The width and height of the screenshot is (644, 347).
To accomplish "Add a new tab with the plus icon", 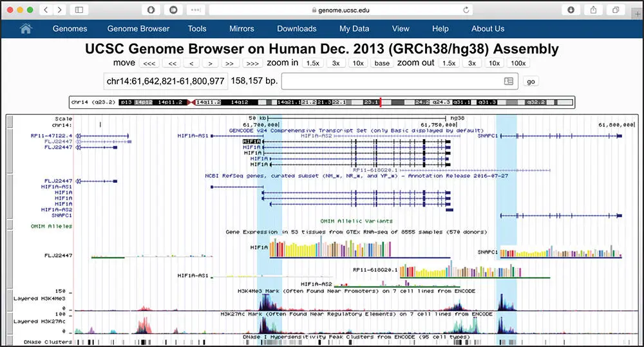I will [x=638, y=14].
